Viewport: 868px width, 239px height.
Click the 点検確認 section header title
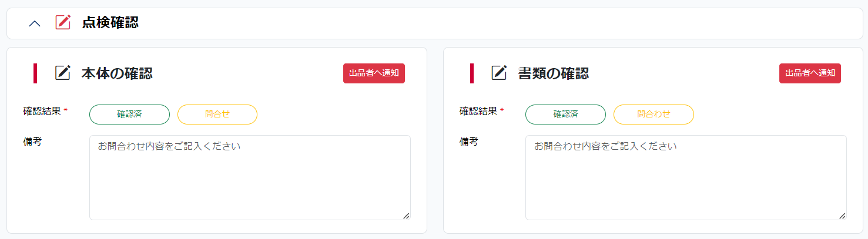pos(110,23)
